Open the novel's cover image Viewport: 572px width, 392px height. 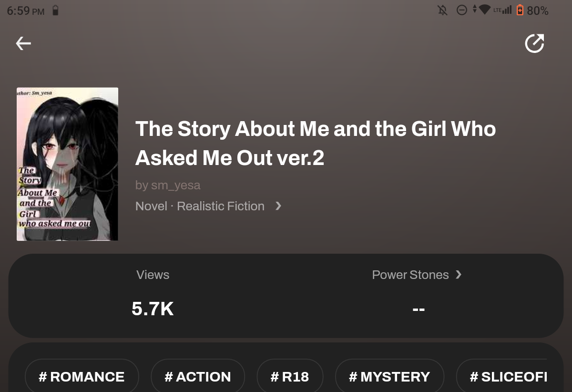(67, 164)
